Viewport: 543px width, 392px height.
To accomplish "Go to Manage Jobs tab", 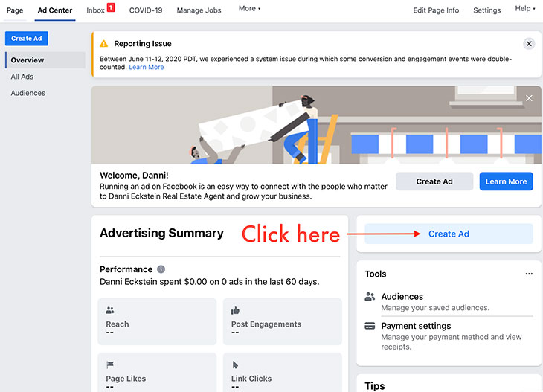I will [199, 10].
